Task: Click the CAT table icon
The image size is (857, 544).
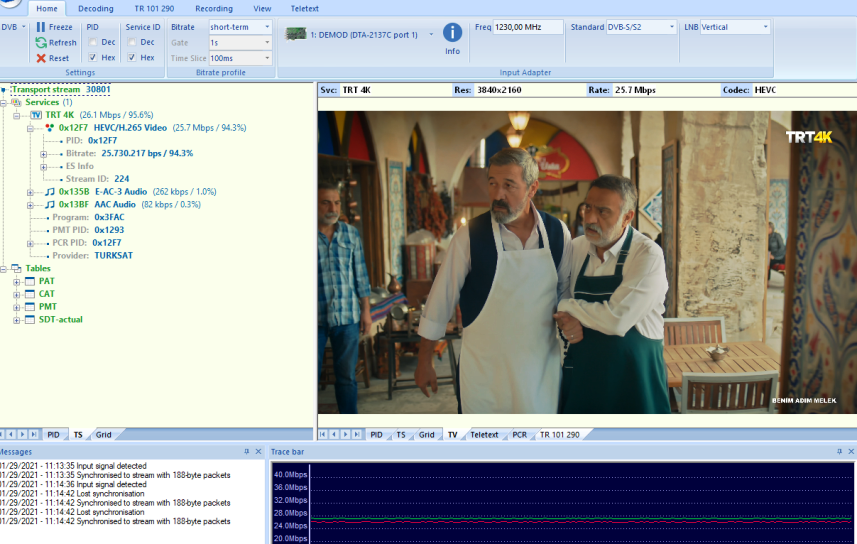Action: click(x=30, y=294)
